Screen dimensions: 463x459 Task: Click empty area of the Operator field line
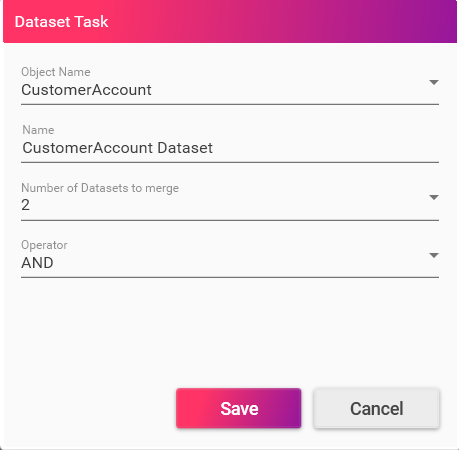click(x=240, y=263)
